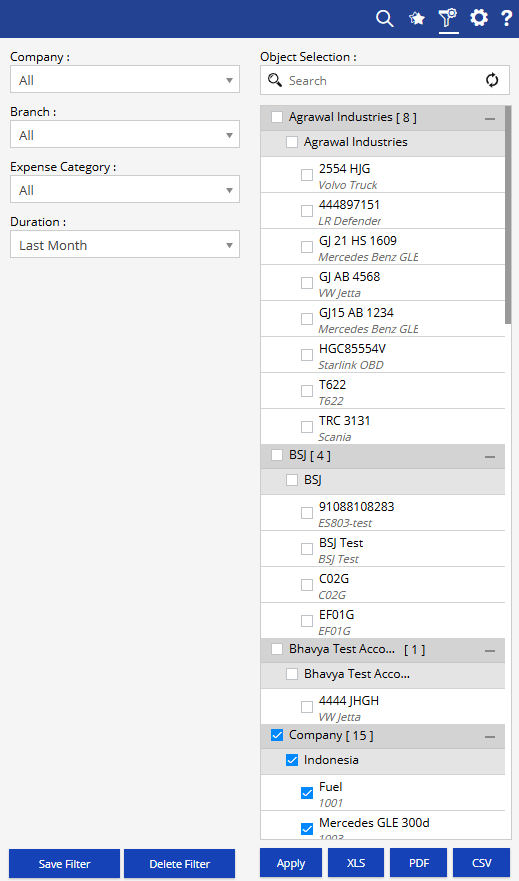Select the filter funnel icon

(x=448, y=18)
